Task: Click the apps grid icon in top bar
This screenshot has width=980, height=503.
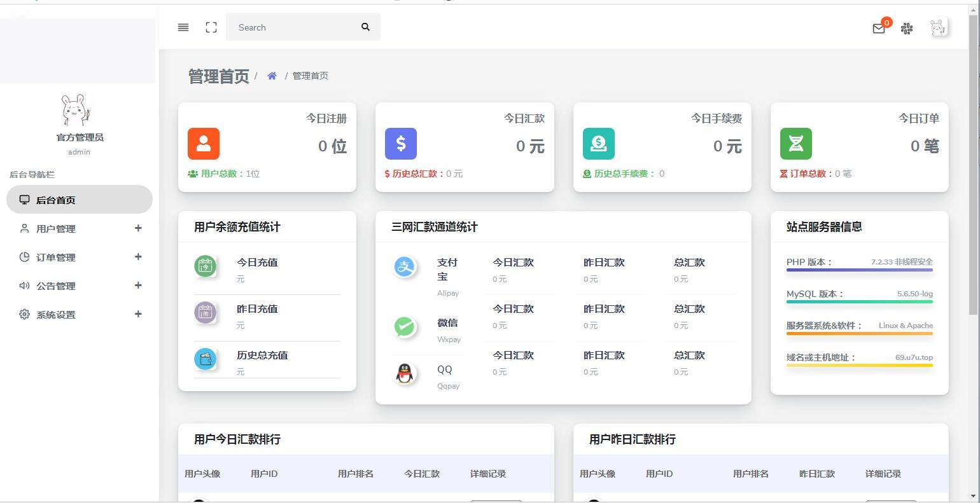Action: 906,29
